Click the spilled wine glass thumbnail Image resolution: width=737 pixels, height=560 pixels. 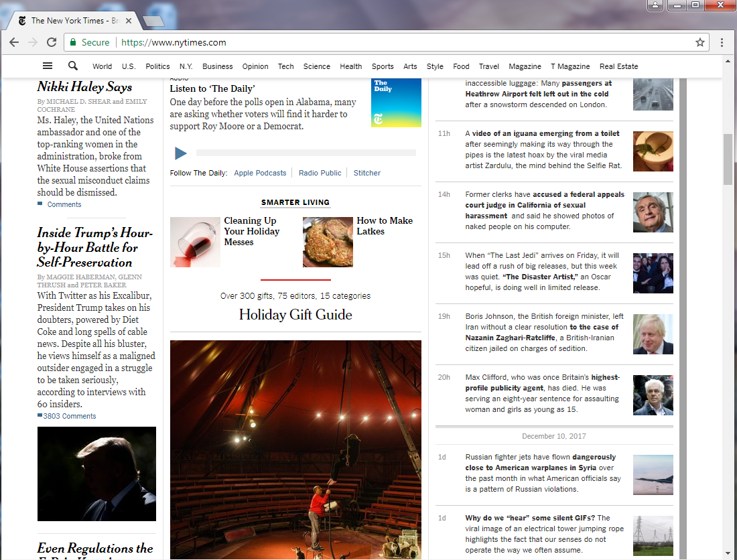click(x=195, y=242)
